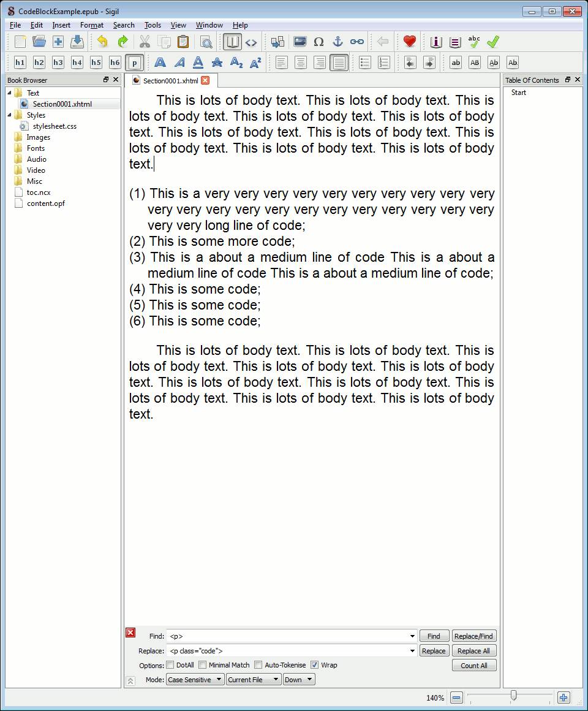588x711 pixels.
Task: Click the Add existing files plus icon
Action: 58,42
